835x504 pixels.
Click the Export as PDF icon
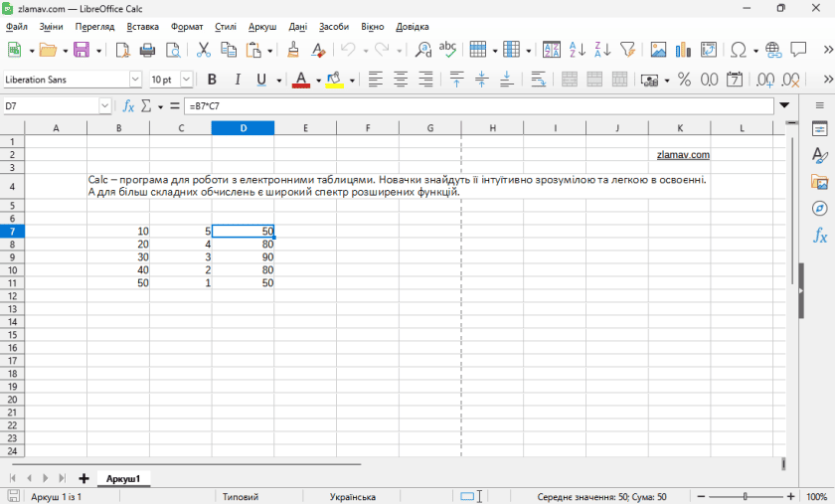click(123, 50)
